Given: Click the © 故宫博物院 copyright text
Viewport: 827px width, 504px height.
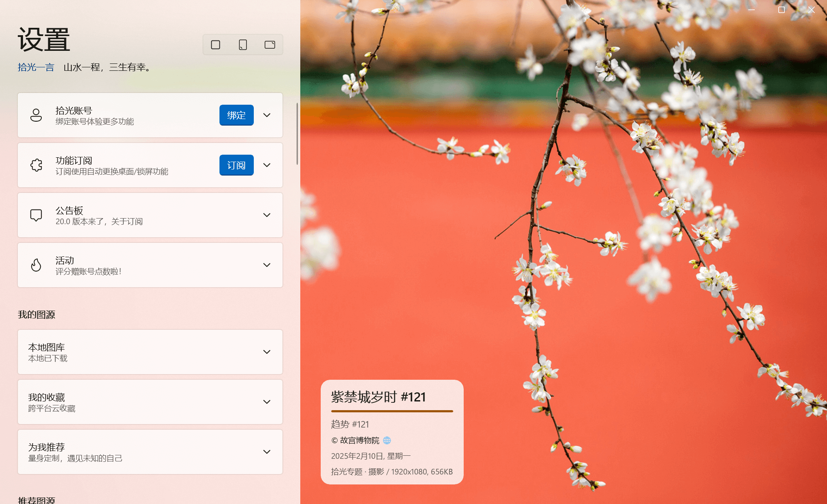Looking at the screenshot, I should [355, 441].
